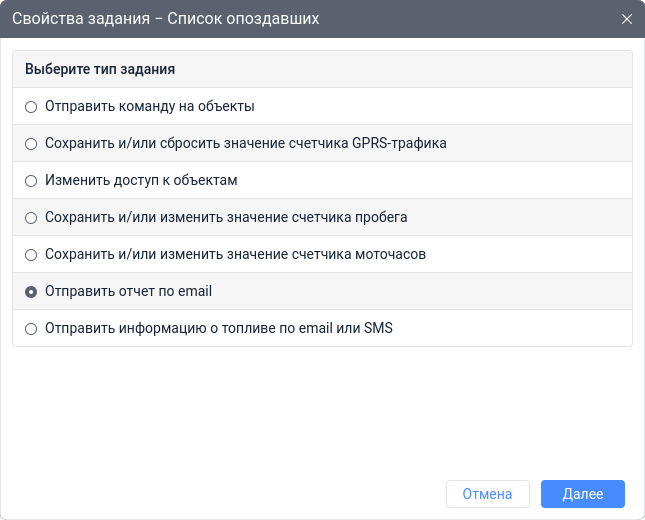Screen dimensions: 645x520
Task: Click the 'Отправить отчет по email' label text
Action: point(128,292)
